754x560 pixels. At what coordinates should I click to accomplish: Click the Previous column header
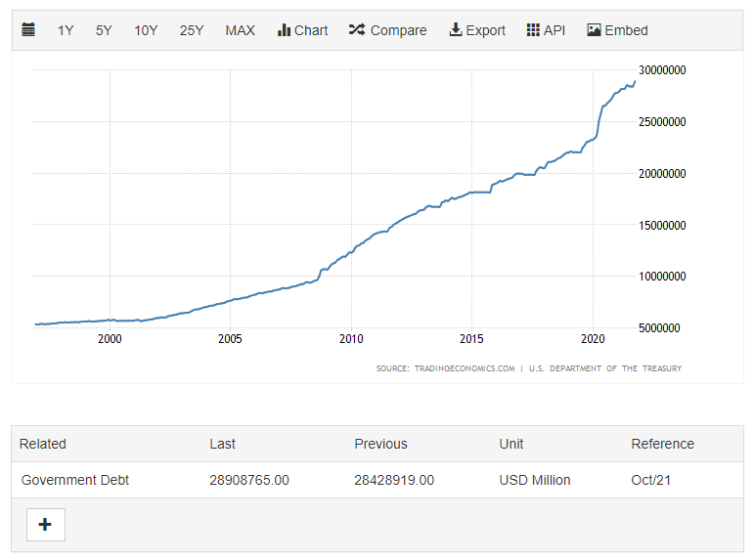pos(380,444)
